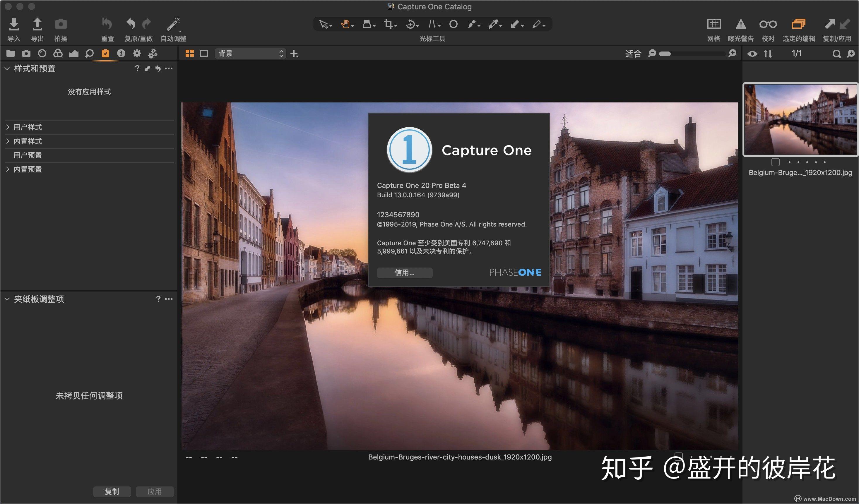Toggle Edit Selected Variants (选定的编辑)
The height and width of the screenshot is (504, 859).
tap(798, 24)
